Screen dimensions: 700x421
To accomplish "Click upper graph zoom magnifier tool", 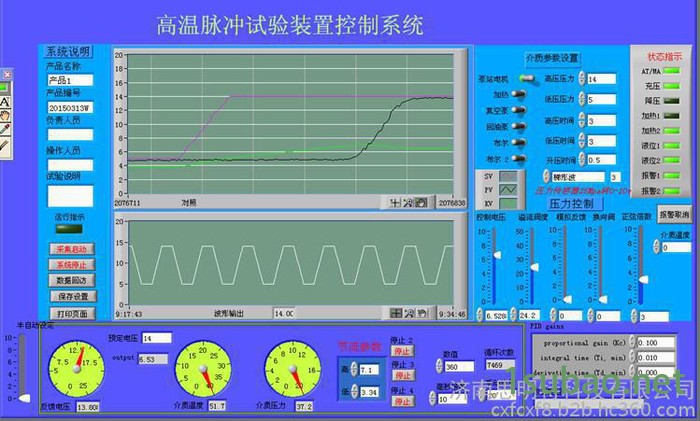I will pos(408,203).
